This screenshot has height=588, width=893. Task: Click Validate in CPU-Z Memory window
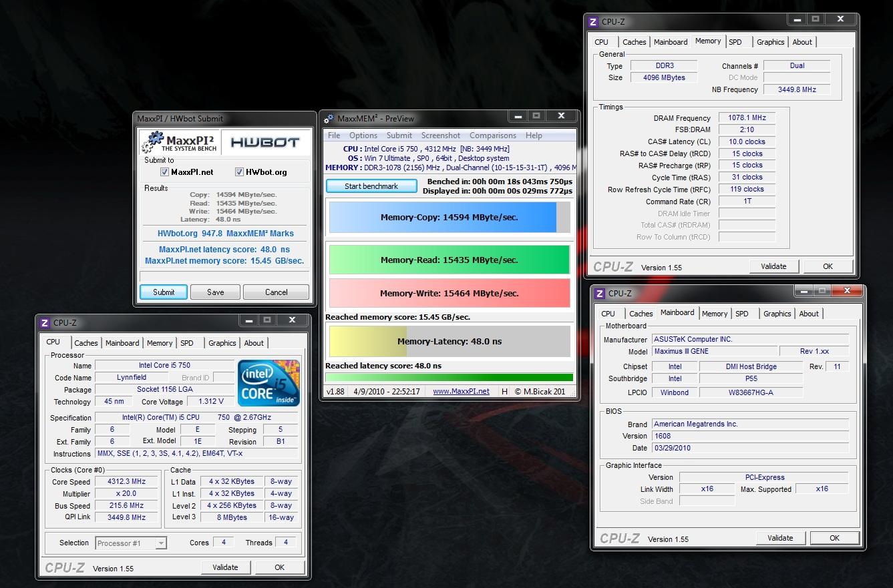click(x=773, y=266)
